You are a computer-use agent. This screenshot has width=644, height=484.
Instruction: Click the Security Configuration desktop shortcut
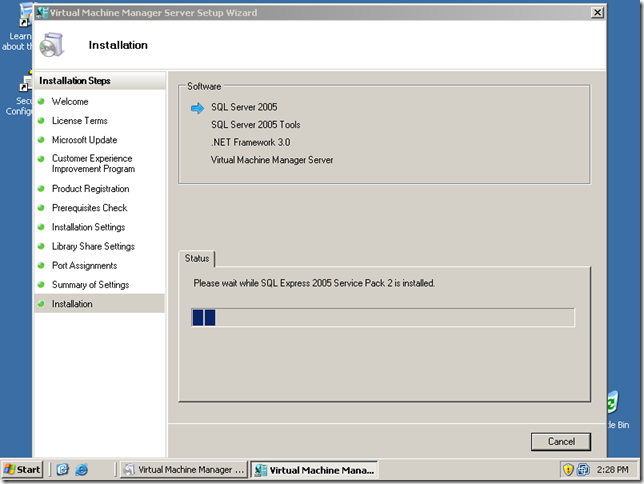tap(19, 94)
